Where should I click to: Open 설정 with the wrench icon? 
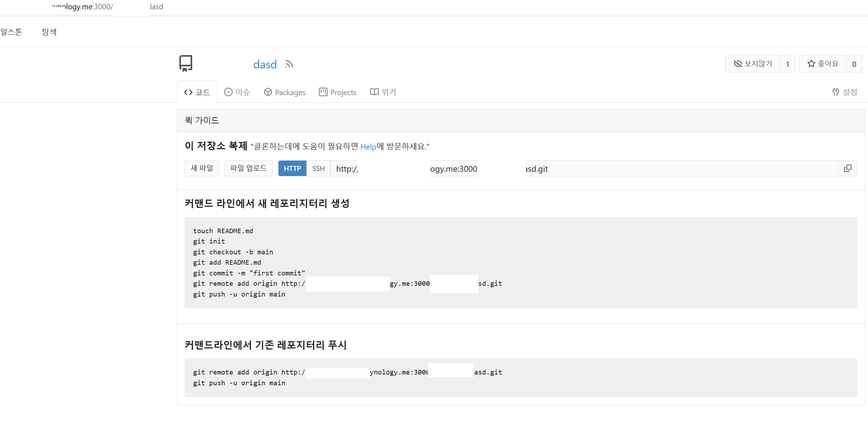point(836,92)
